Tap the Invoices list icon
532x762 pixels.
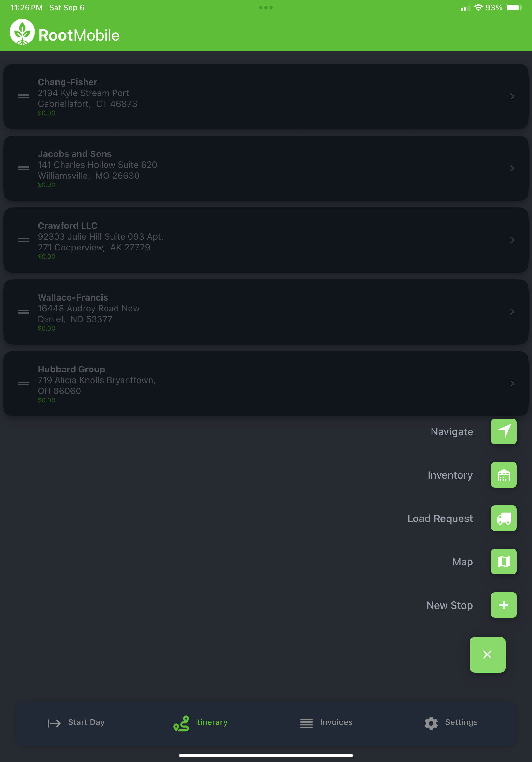(307, 722)
